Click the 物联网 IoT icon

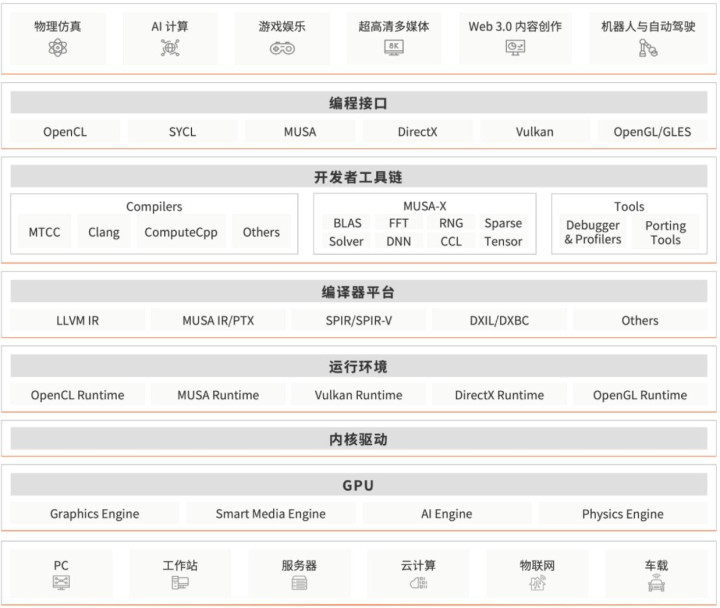click(537, 583)
